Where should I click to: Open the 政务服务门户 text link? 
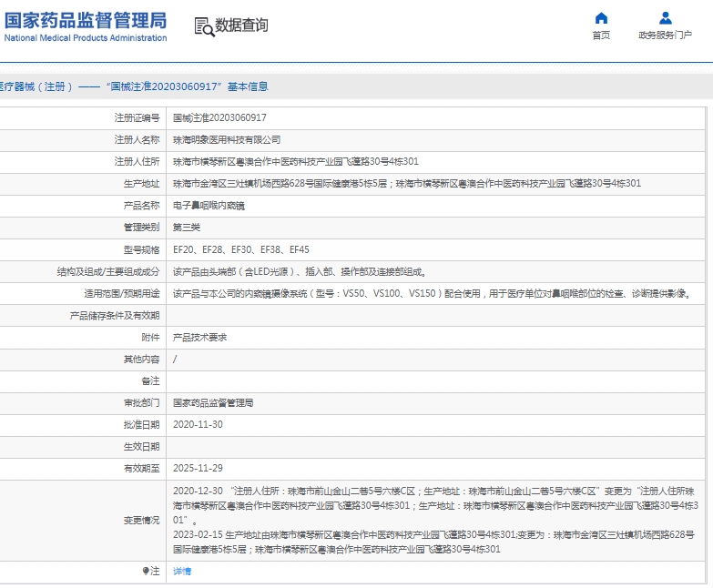tap(666, 35)
